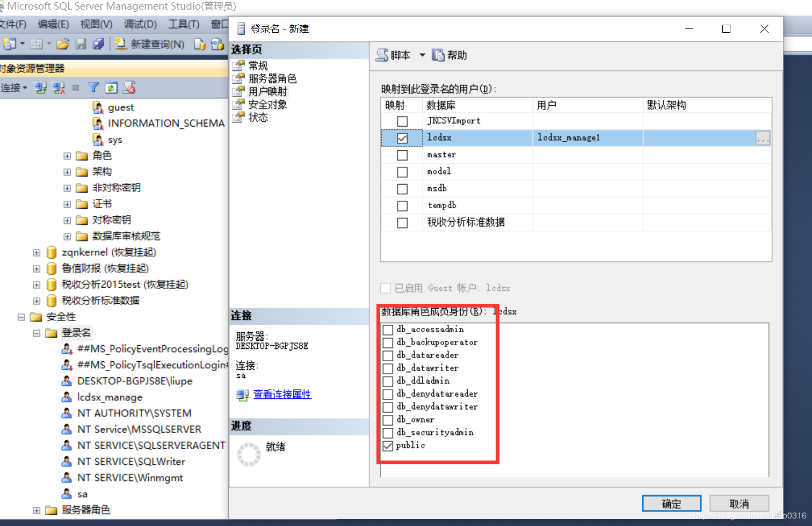Screen dimensions: 812x526
Task: Open the 脚本 dropdown arrow
Action: click(422, 55)
